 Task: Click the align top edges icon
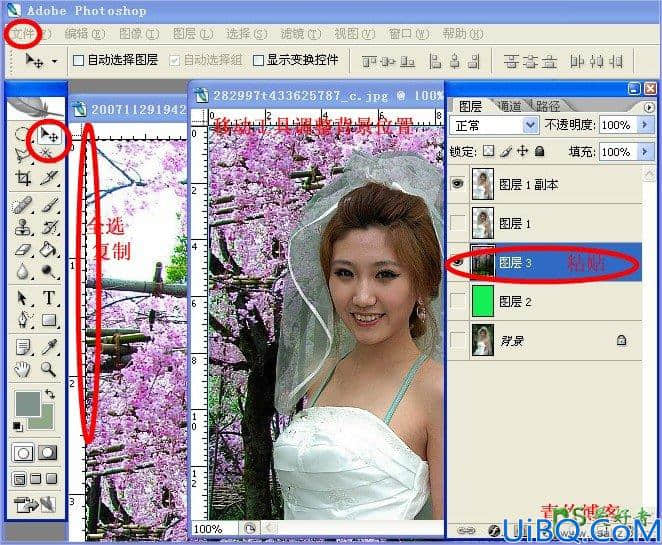pyautogui.click(x=369, y=62)
